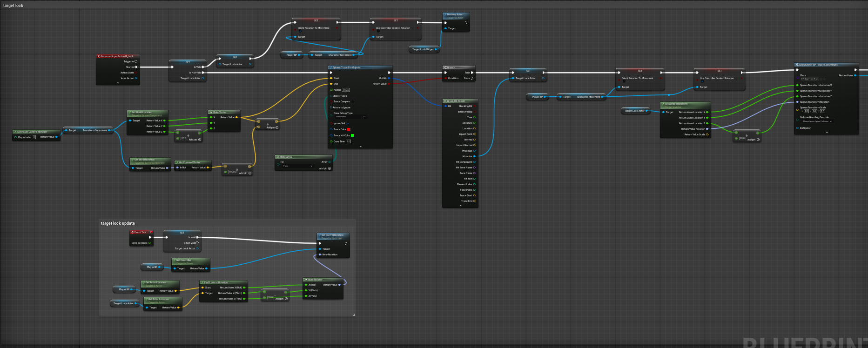This screenshot has height=348, width=868.
Task: Click the Out Hit pin on Sphere Trace
Action: point(389,78)
